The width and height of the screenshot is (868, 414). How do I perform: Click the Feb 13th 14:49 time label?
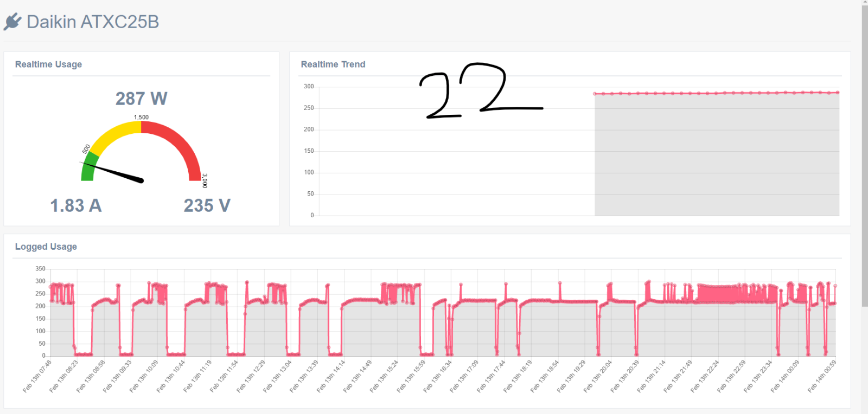[358, 376]
